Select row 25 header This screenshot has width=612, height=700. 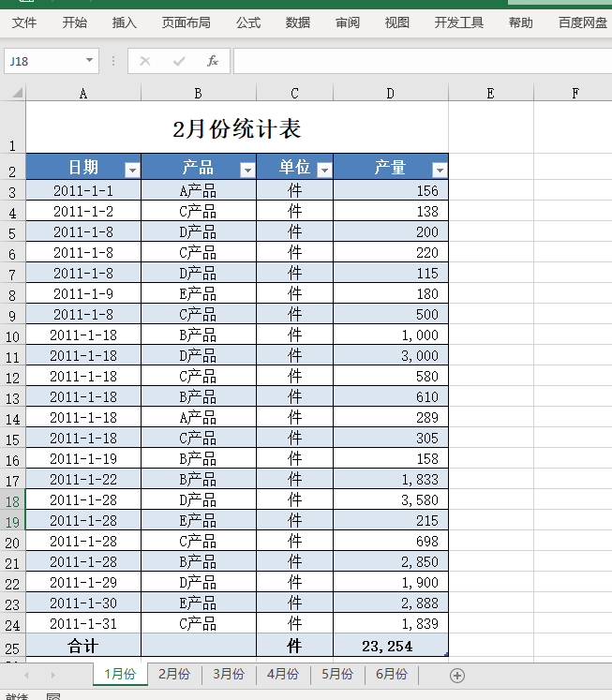coord(12,646)
